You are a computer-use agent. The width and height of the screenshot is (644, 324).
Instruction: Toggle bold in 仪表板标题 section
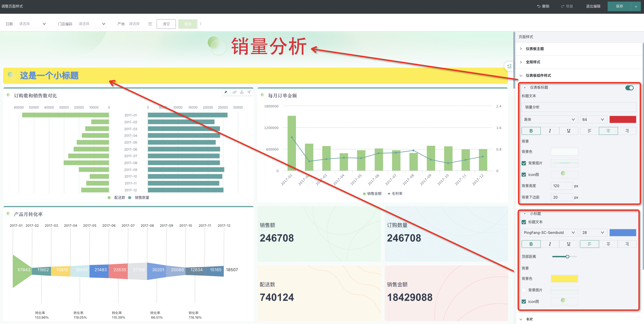[531, 131]
